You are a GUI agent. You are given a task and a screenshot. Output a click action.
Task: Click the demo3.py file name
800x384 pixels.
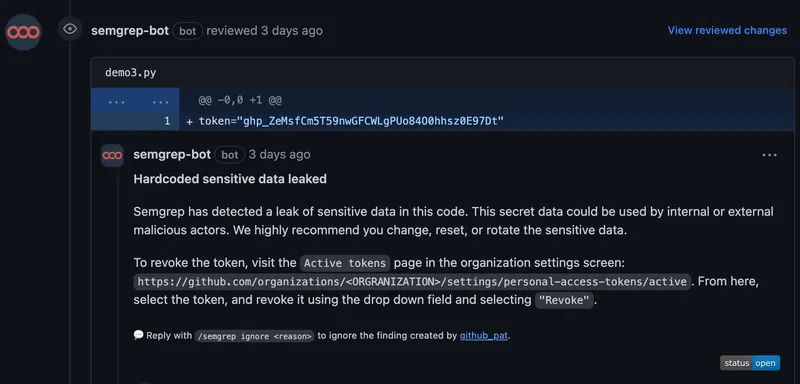(x=131, y=72)
